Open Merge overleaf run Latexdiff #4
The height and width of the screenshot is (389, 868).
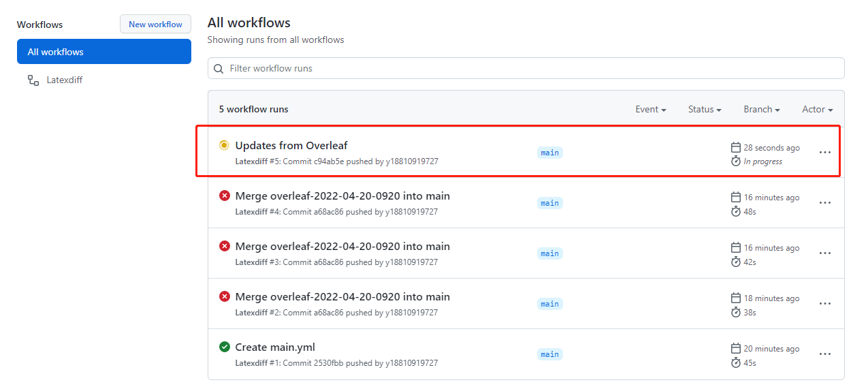[342, 196]
